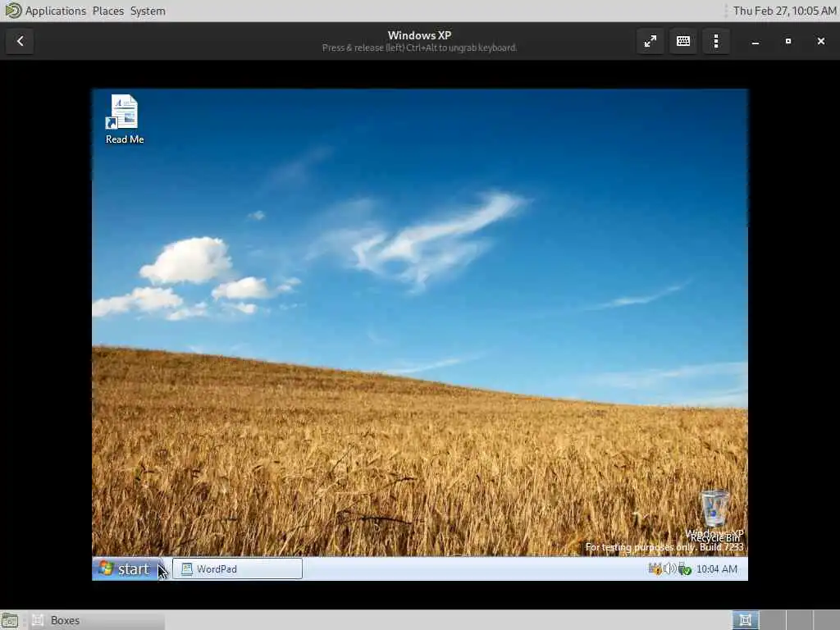Switch to the second workspace
Screen dimensions: 840x630
coord(773,620)
